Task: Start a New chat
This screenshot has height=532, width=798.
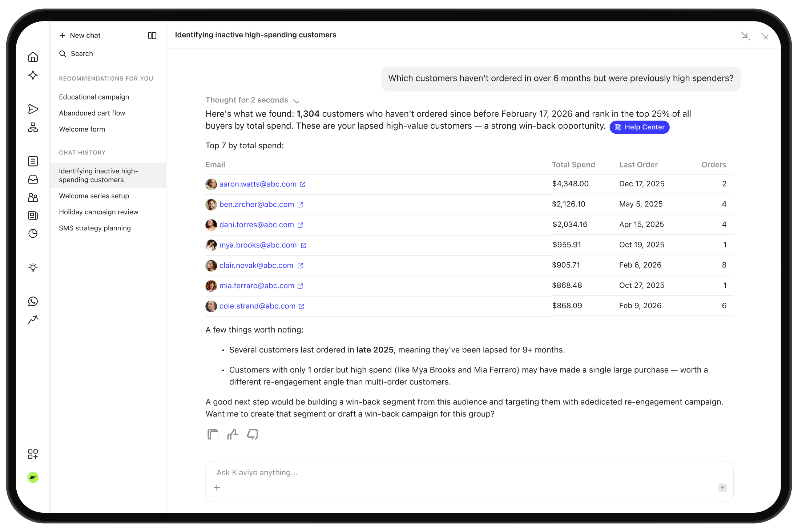Action: (80, 35)
